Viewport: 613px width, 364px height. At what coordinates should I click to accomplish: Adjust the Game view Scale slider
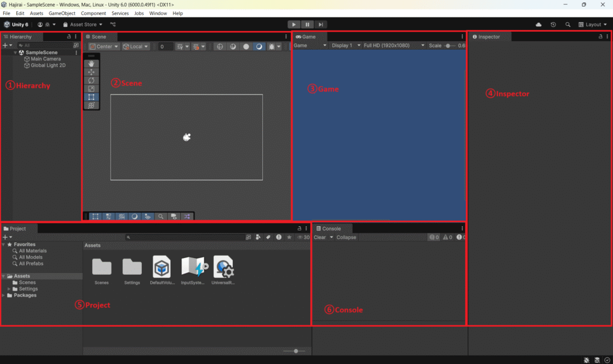coord(449,45)
